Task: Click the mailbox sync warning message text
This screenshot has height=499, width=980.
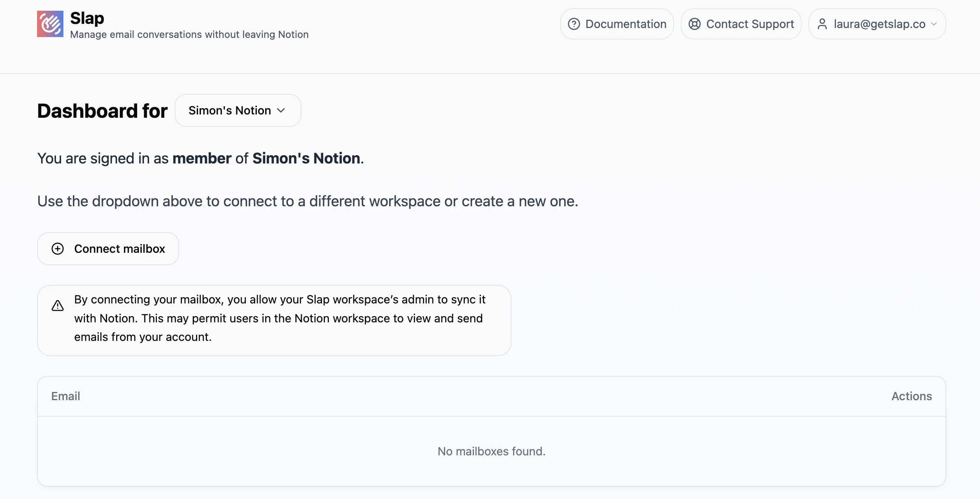Action: tap(280, 318)
